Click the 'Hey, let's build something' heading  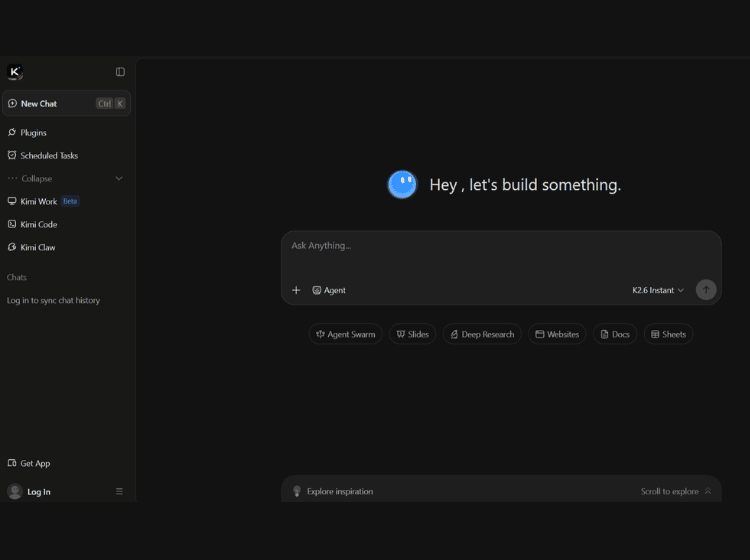(525, 185)
